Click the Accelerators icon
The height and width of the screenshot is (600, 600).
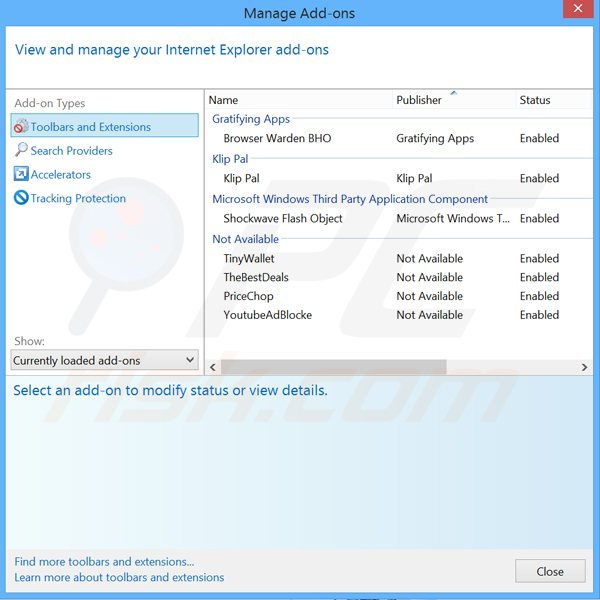tap(21, 175)
